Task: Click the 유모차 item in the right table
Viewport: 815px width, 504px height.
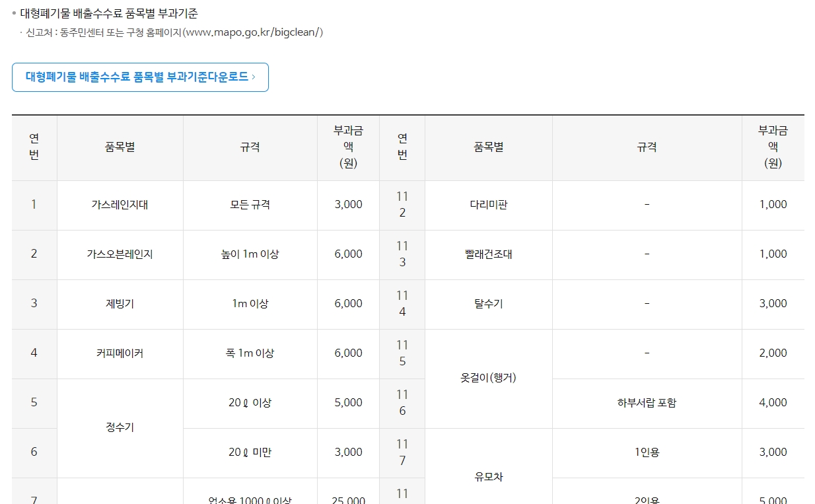Action: point(487,477)
